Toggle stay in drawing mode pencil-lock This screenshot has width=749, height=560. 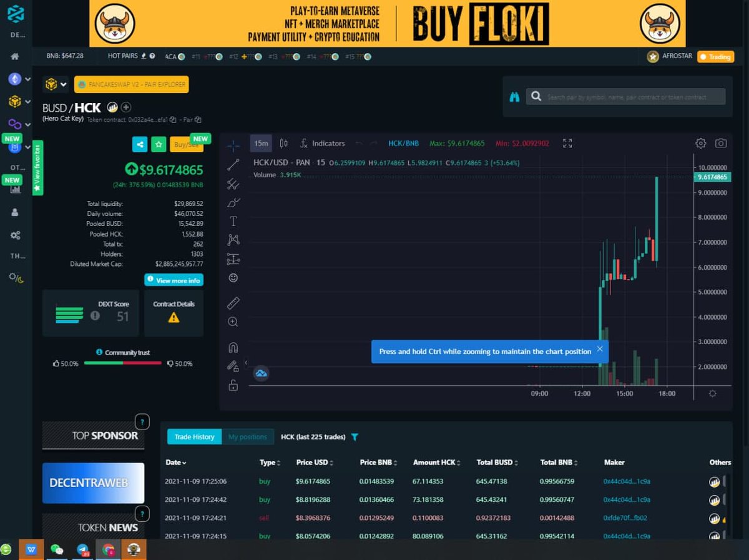point(233,366)
